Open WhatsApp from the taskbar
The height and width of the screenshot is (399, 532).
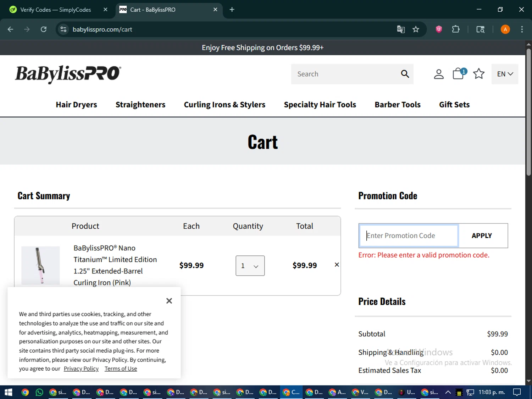(39, 392)
